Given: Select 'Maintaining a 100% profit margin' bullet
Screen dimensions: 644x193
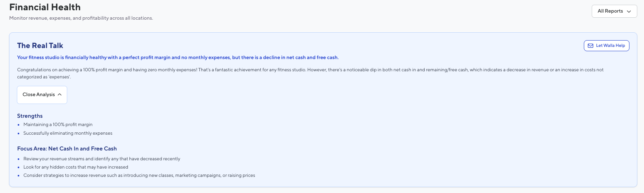Looking at the screenshot, I should click(x=58, y=124).
